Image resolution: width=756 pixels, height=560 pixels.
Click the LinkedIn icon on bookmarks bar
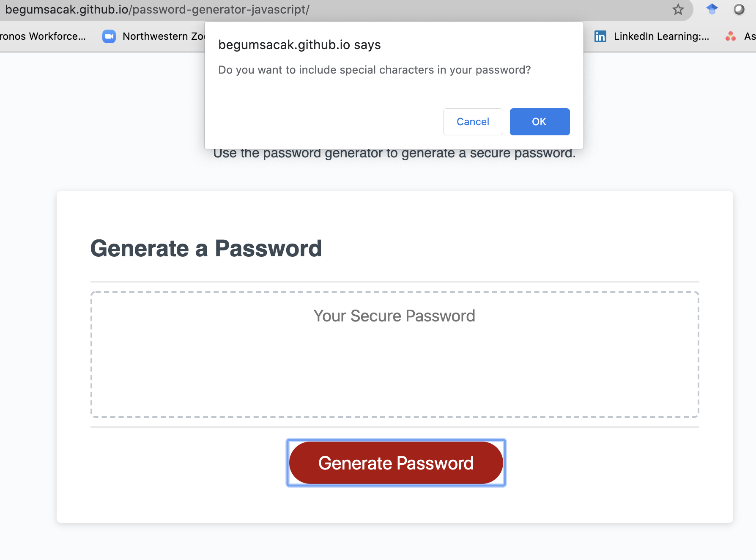coord(600,36)
